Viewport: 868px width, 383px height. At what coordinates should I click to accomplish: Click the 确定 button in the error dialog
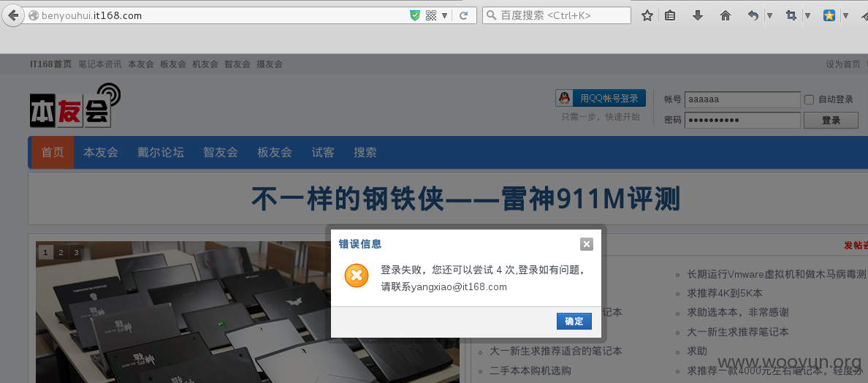[x=574, y=321]
